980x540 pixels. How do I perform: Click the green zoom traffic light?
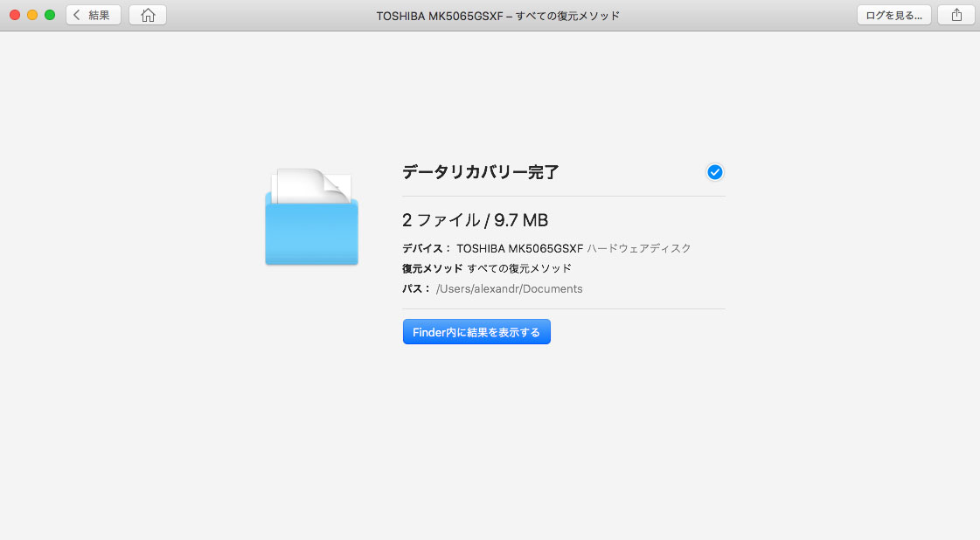click(51, 15)
